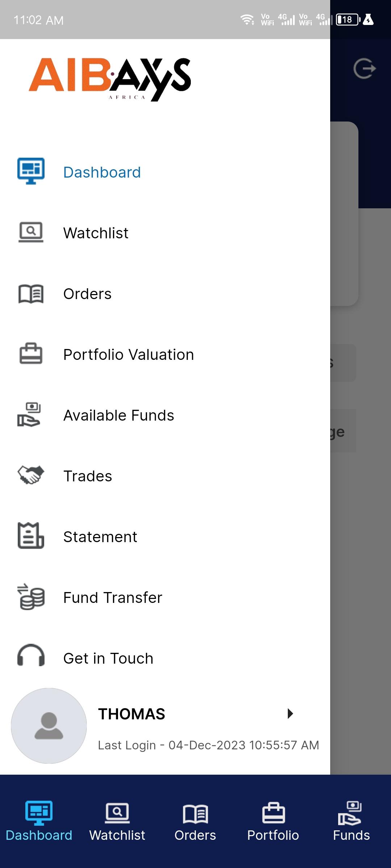Click the Available Funds hand icon in drawer
This screenshot has height=868, width=391.
[30, 415]
